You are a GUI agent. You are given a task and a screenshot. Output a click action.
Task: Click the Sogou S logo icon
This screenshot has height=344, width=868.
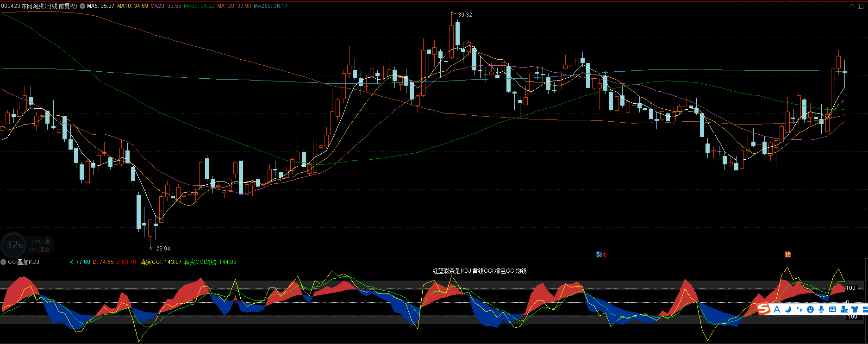[x=763, y=308]
